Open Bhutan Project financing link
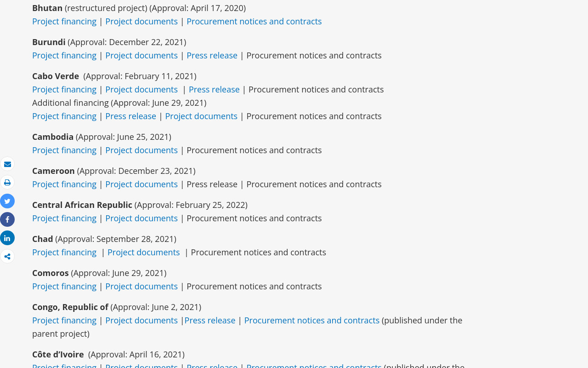Viewport: 588px width, 368px height. click(x=64, y=22)
